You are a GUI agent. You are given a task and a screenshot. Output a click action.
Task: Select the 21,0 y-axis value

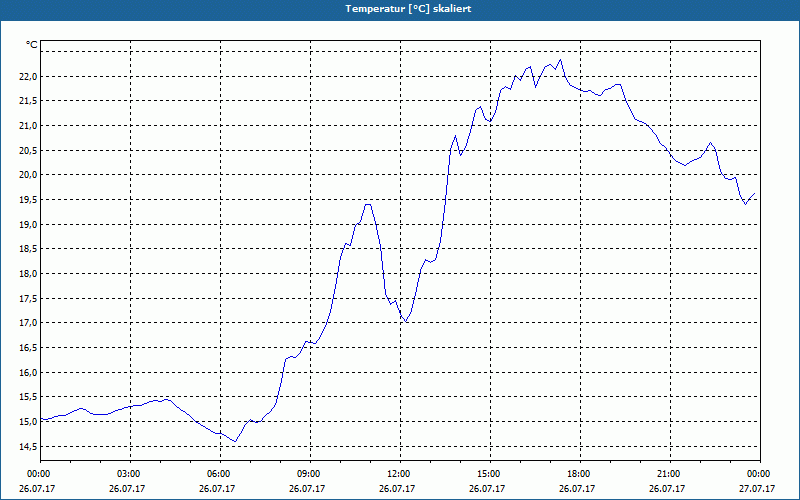point(28,126)
